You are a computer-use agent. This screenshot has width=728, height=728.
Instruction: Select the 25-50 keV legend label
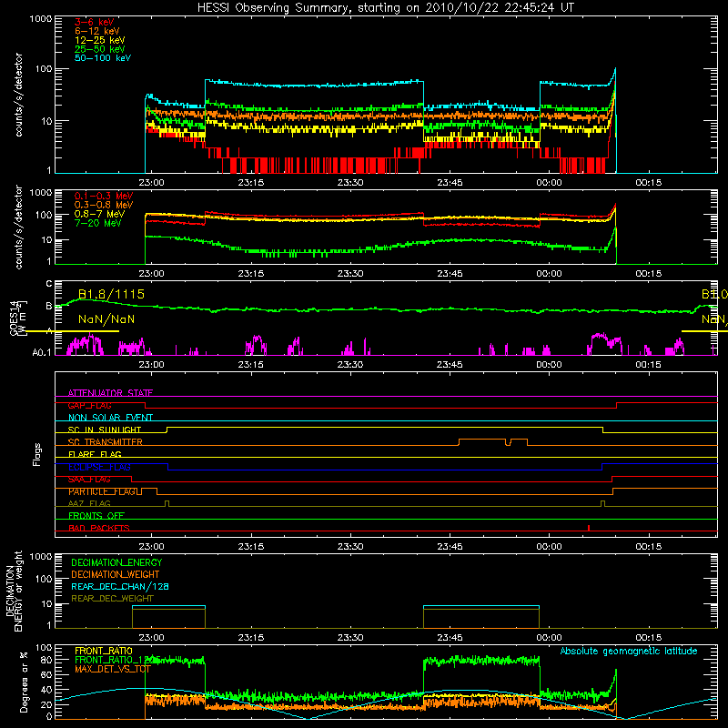[x=100, y=49]
